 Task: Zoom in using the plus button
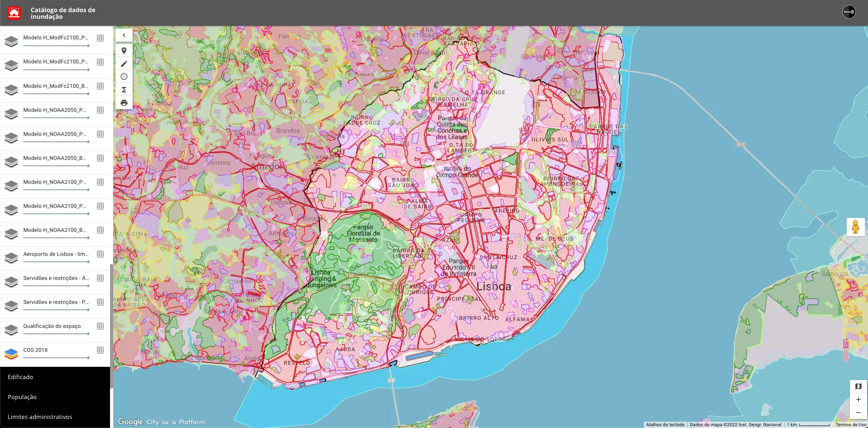(x=858, y=399)
